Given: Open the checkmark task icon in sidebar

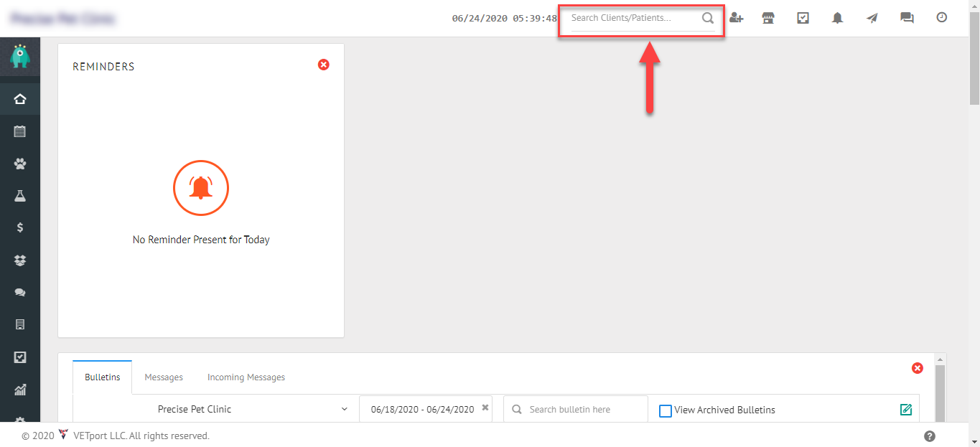Looking at the screenshot, I should tap(20, 357).
